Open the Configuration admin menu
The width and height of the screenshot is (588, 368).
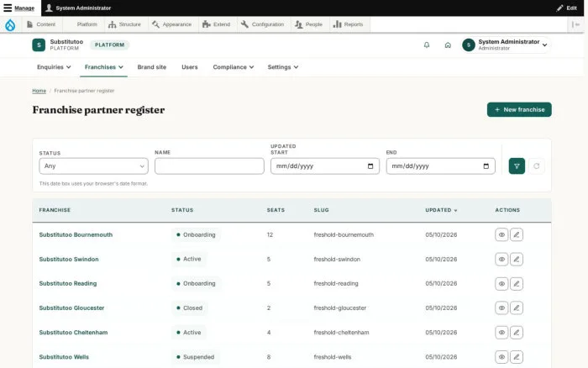[x=262, y=24]
